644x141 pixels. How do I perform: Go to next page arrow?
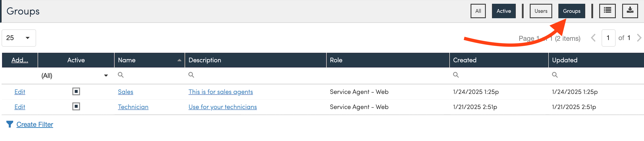[x=639, y=38]
